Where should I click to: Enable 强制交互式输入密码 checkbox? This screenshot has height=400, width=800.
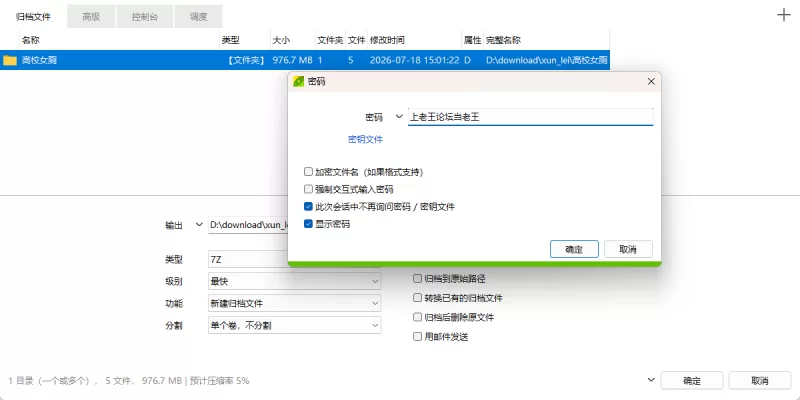308,189
